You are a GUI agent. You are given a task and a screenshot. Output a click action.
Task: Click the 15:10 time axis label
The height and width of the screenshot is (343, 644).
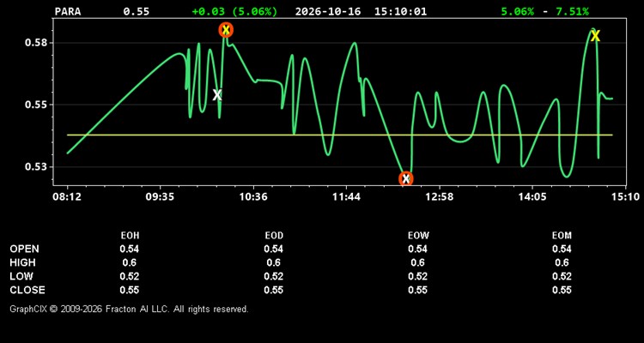pyautogui.click(x=625, y=197)
